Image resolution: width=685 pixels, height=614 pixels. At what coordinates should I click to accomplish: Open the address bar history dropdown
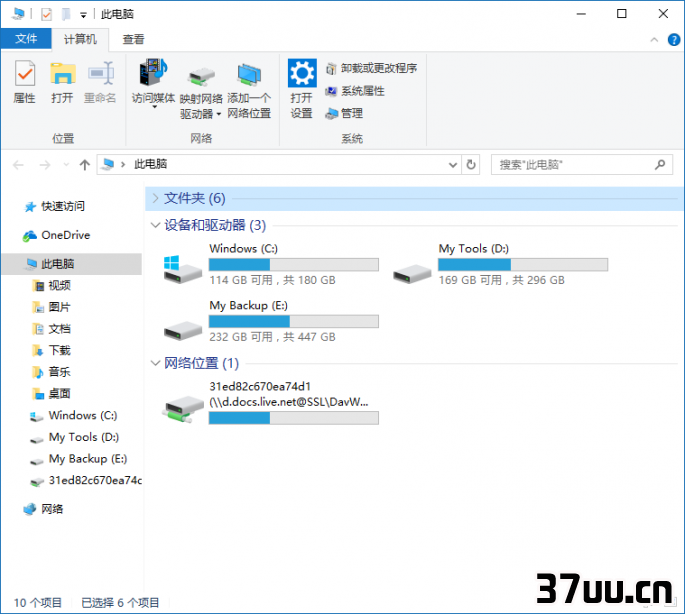pos(453,165)
